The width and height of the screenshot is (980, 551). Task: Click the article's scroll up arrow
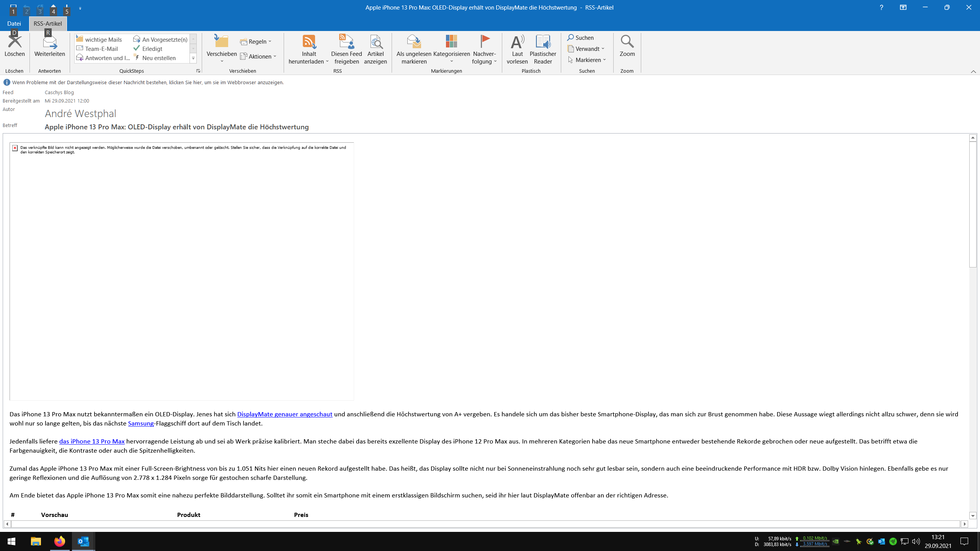tap(973, 137)
